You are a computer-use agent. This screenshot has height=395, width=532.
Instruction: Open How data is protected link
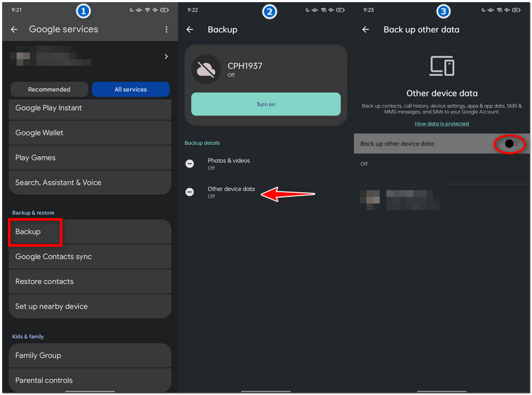point(442,124)
